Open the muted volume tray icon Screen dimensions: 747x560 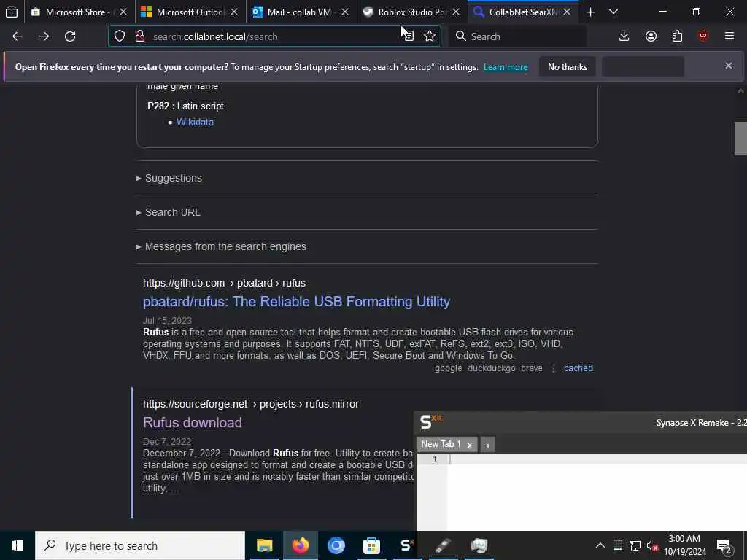[652, 545]
